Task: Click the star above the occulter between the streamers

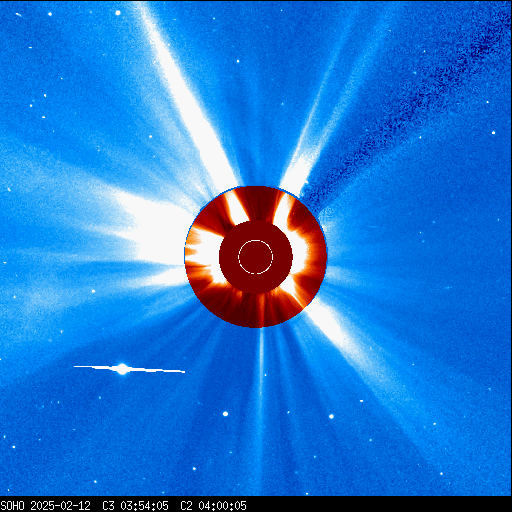Action: coord(238,61)
